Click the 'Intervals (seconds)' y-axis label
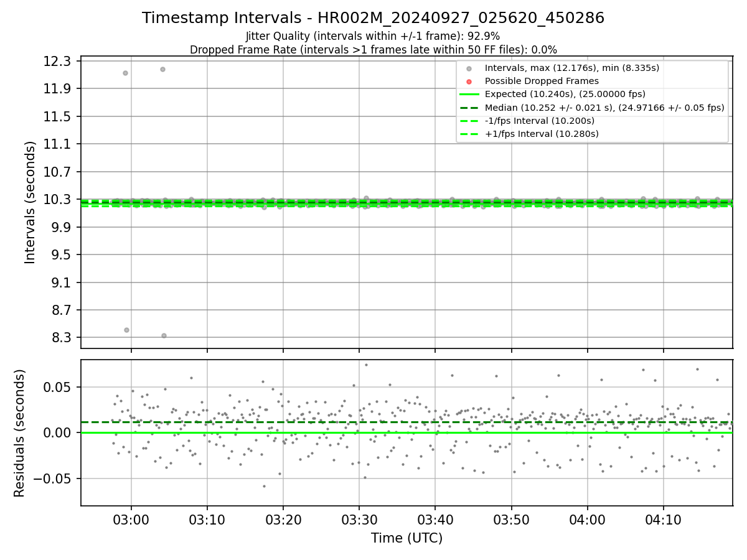Image resolution: width=747 pixels, height=560 pixels. [x=31, y=202]
